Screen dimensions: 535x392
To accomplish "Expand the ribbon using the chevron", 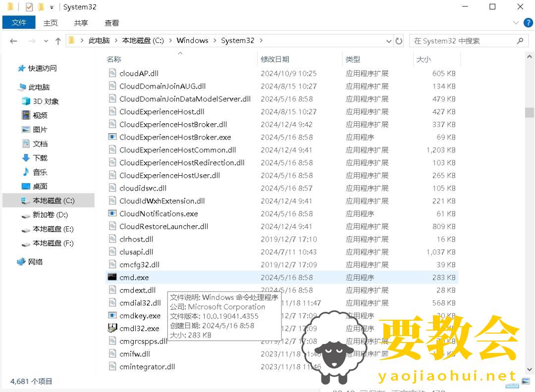I will pyautogui.click(x=516, y=23).
